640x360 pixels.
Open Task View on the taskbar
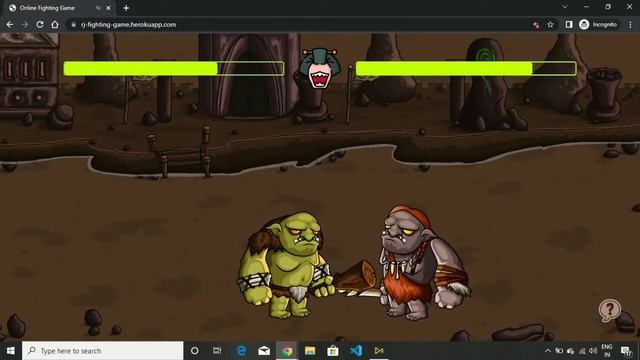[217, 351]
